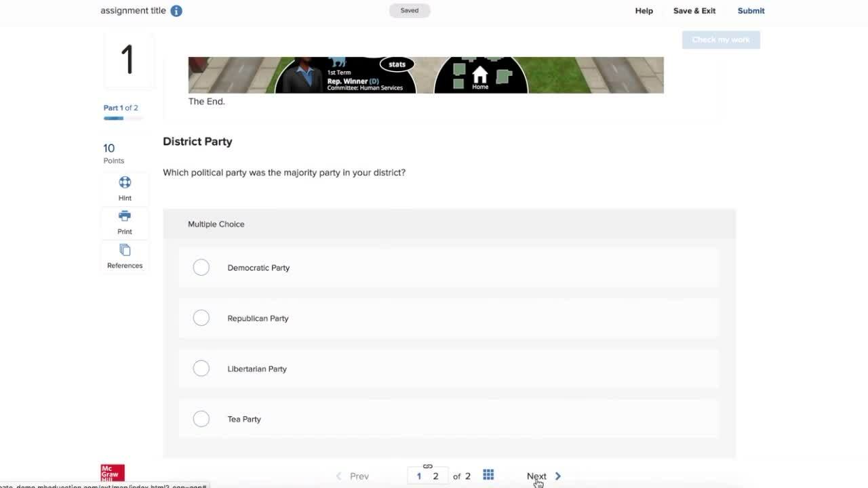Click the home icon in game banner

[x=480, y=74]
